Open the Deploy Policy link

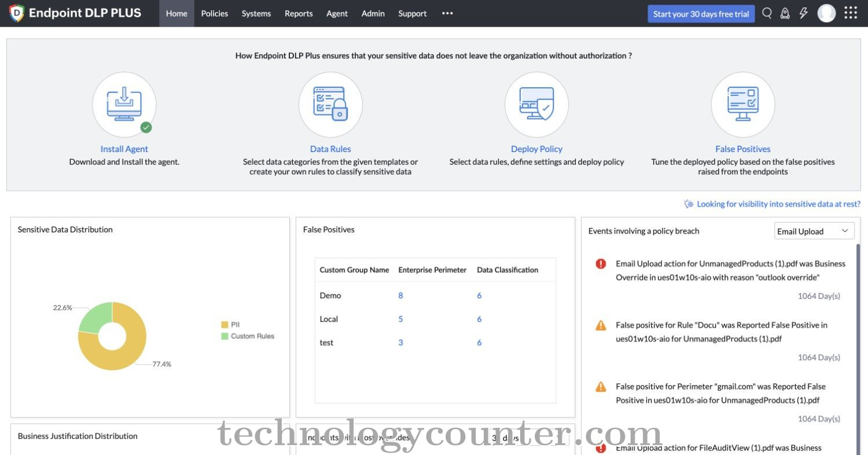[x=536, y=149]
